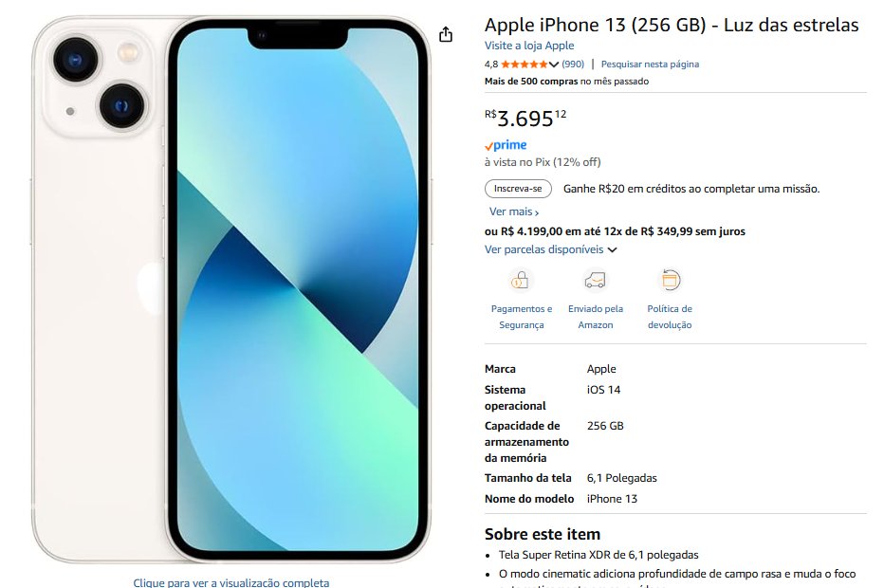Screen dimensions: 884x588
Task: Click Pesquisar nesta página link
Action: pos(650,64)
